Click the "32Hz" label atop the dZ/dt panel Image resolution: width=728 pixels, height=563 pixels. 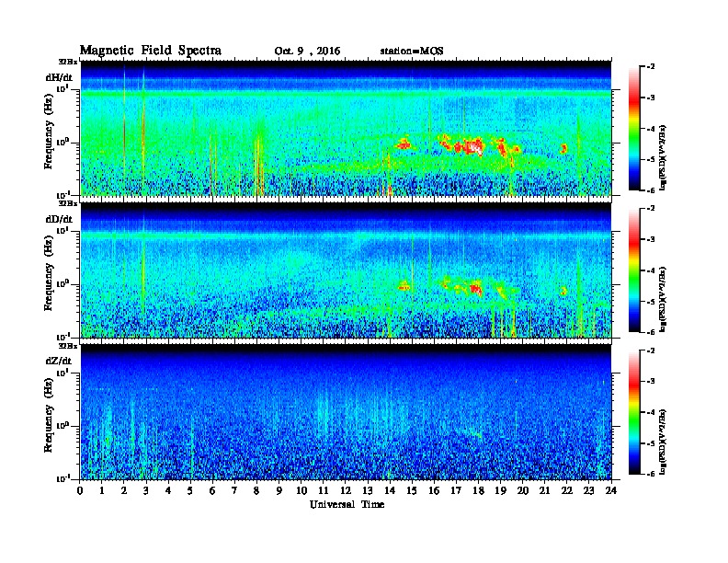(67, 346)
